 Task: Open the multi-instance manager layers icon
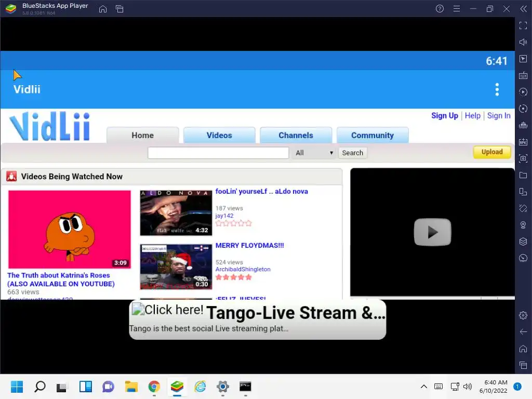click(x=523, y=242)
